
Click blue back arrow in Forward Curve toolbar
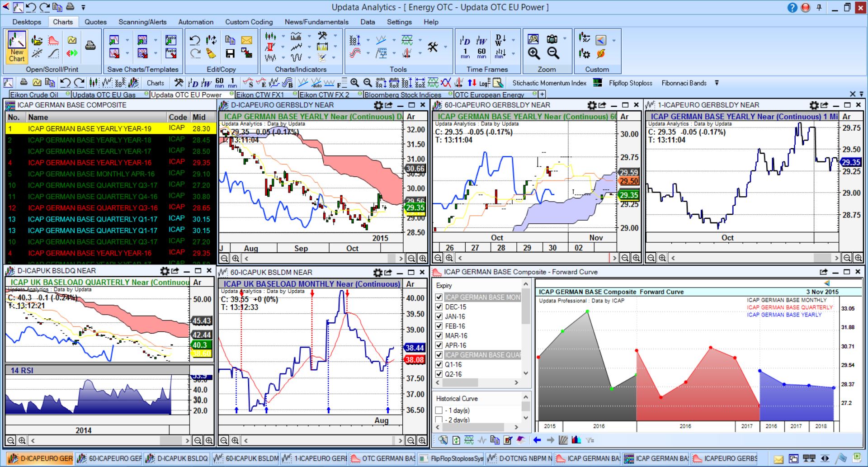(x=537, y=440)
